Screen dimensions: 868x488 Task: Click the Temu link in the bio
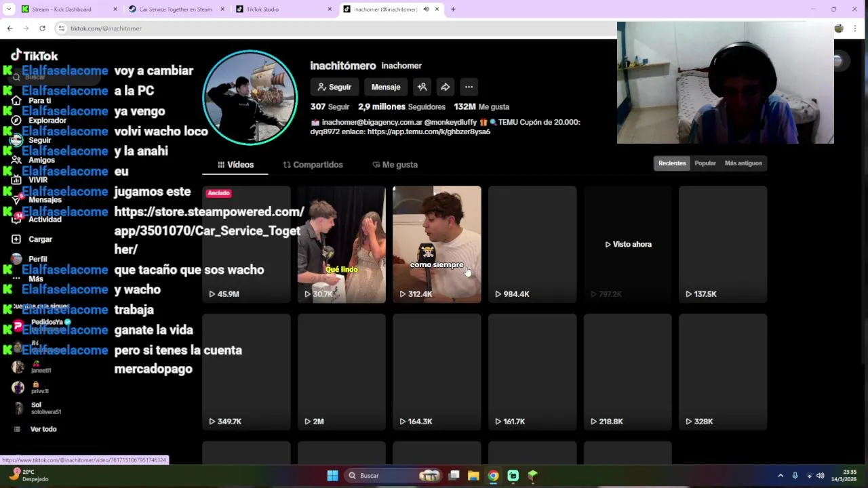point(429,131)
